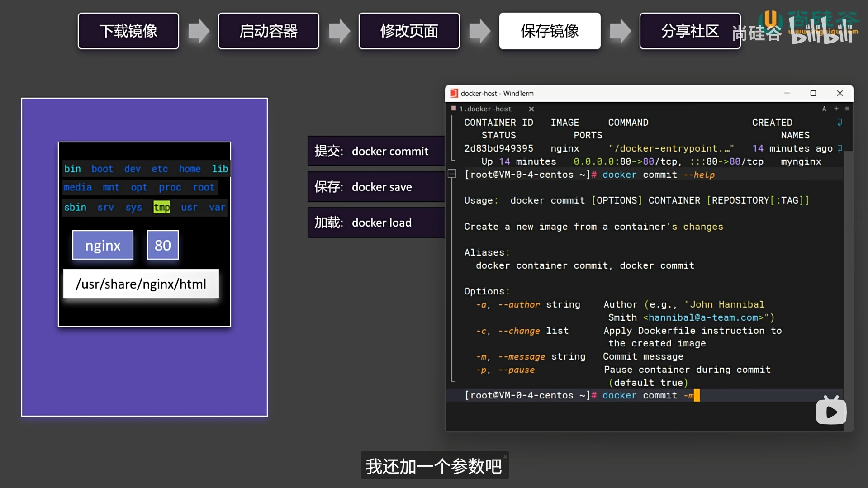
Task: Click the 'docker-host - WindTerm' window title
Action: [497, 94]
